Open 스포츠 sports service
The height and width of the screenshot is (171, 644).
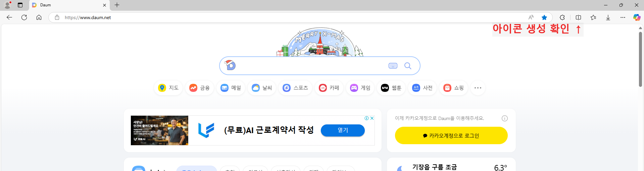click(295, 88)
